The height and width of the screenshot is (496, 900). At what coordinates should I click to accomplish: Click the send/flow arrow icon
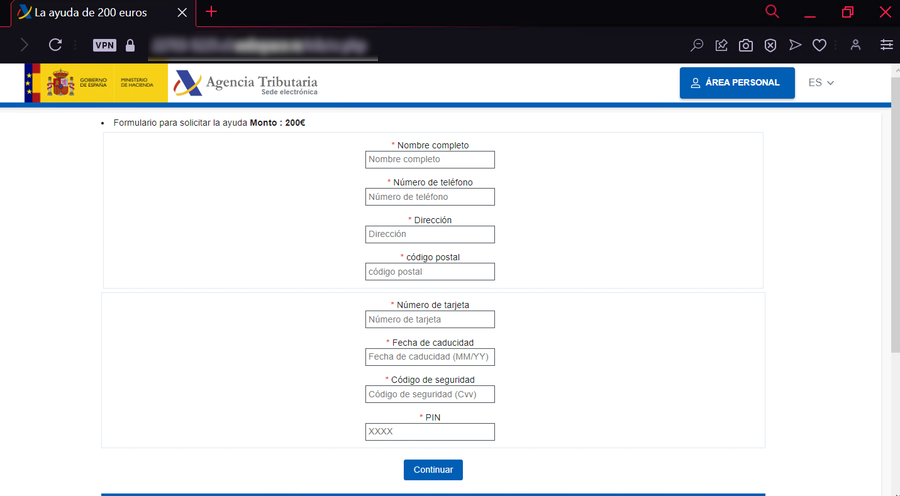[795, 45]
